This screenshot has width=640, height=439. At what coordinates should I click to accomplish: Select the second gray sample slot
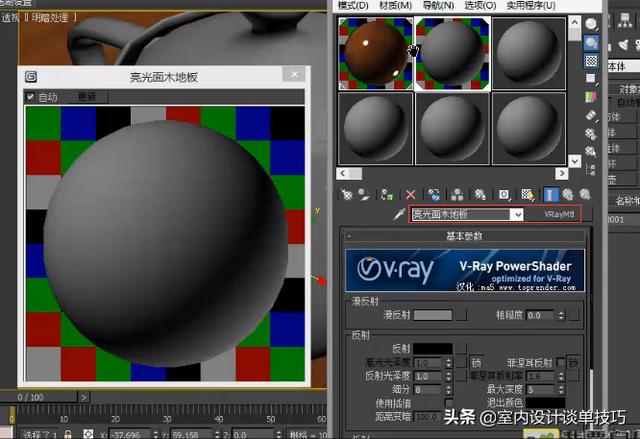(452, 53)
